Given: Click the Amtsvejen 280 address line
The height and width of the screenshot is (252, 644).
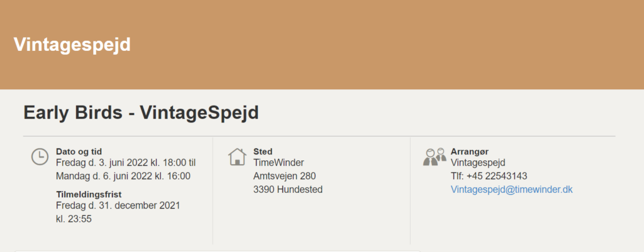Looking at the screenshot, I should 285,176.
